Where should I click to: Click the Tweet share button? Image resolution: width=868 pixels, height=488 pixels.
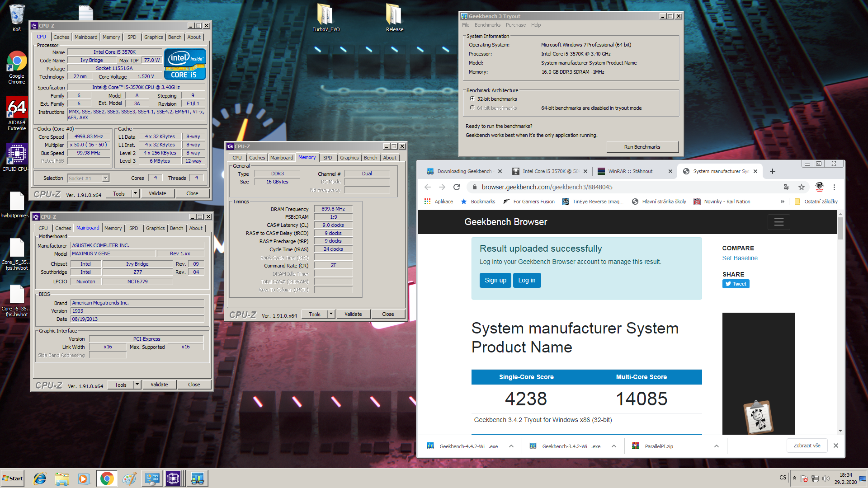(x=736, y=284)
